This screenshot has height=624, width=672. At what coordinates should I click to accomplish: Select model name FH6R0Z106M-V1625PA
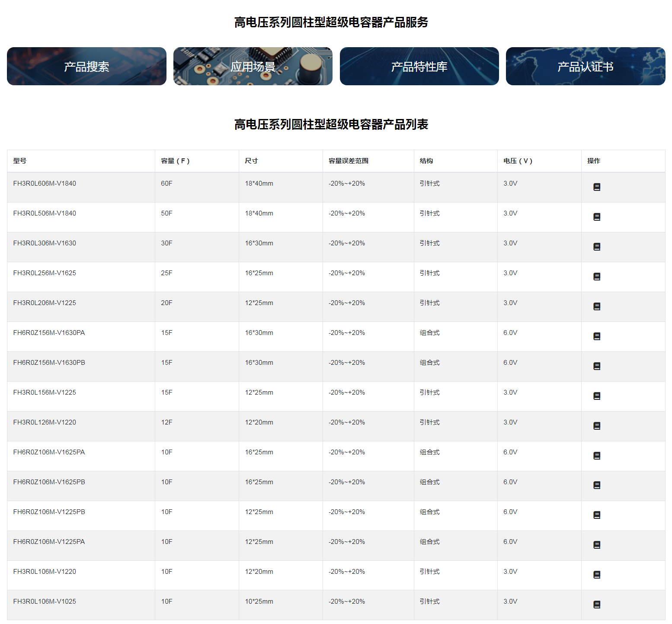(49, 452)
